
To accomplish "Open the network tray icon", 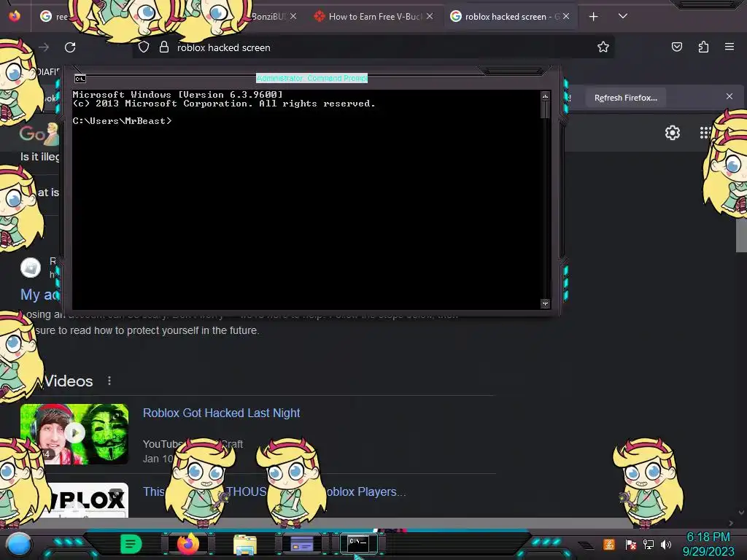I will point(648,544).
